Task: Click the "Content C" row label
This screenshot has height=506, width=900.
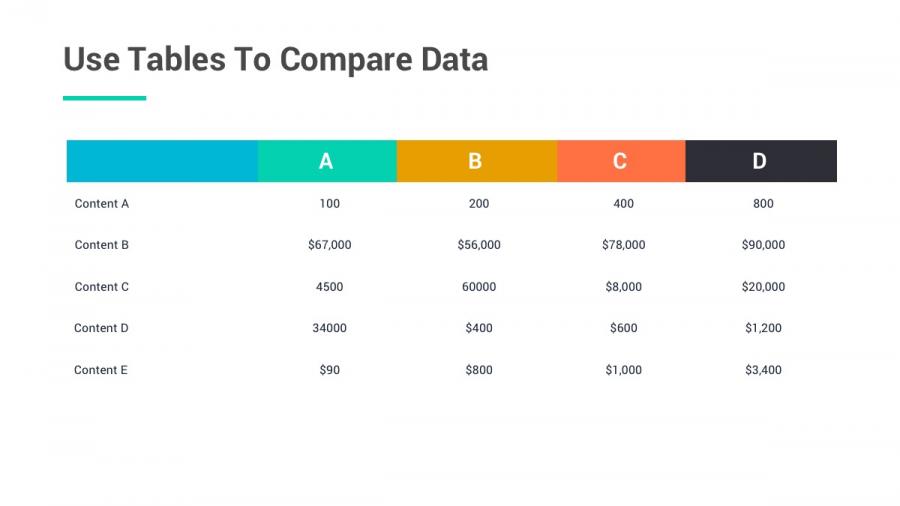Action: [x=102, y=287]
